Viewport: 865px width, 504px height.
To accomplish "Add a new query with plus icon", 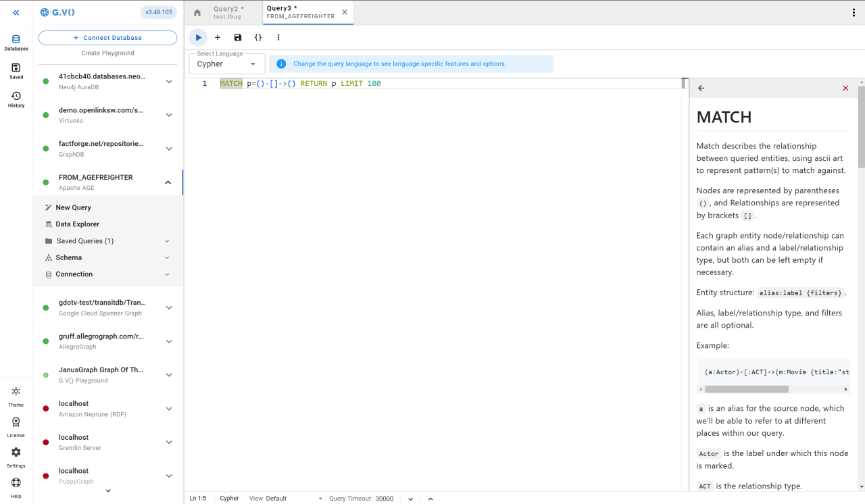I will (218, 38).
